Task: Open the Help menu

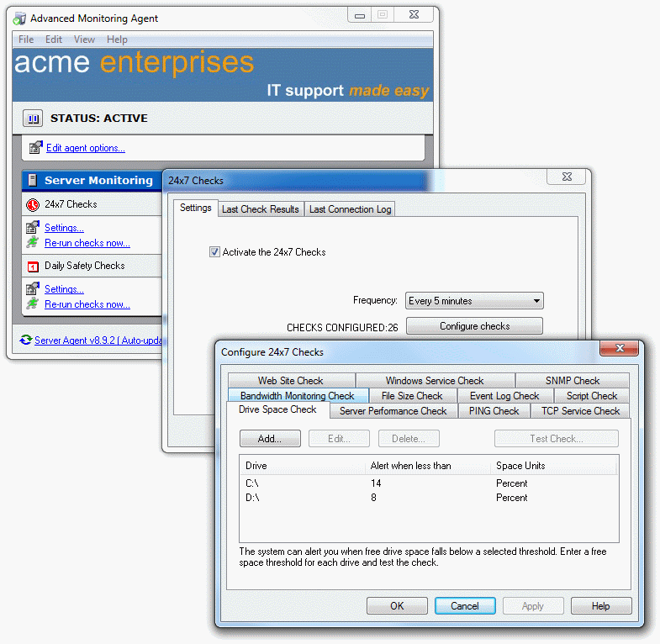Action: tap(117, 40)
